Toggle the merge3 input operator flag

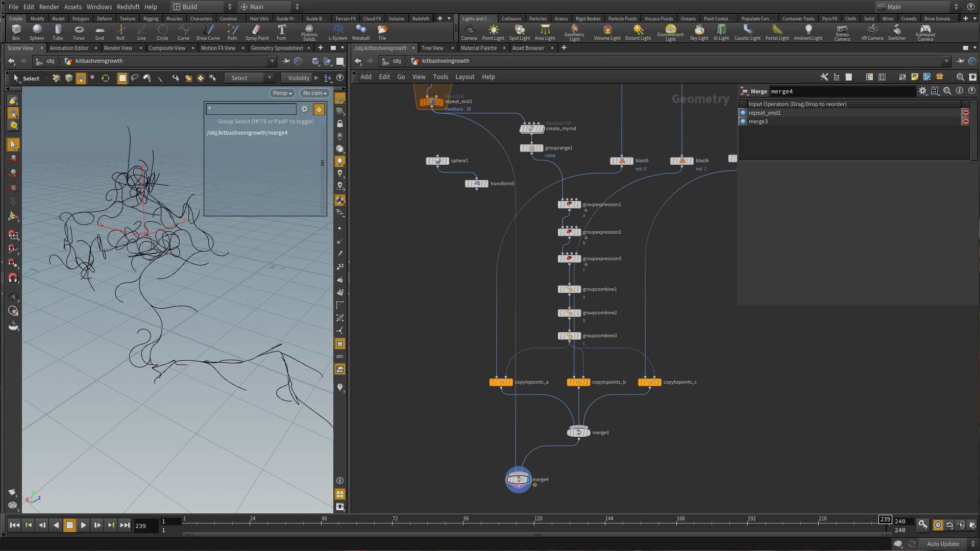[743, 121]
